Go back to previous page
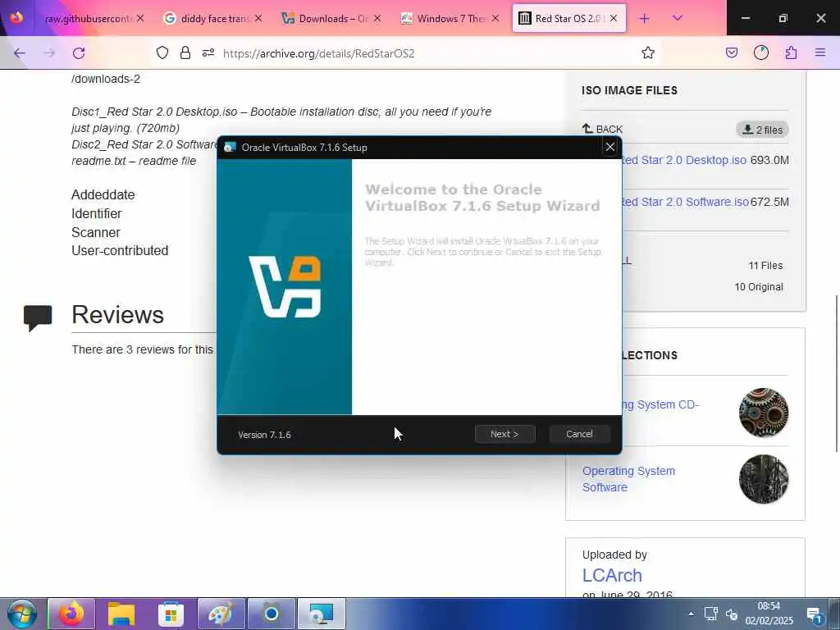Screen dimensions: 840x630 coord(20,52)
